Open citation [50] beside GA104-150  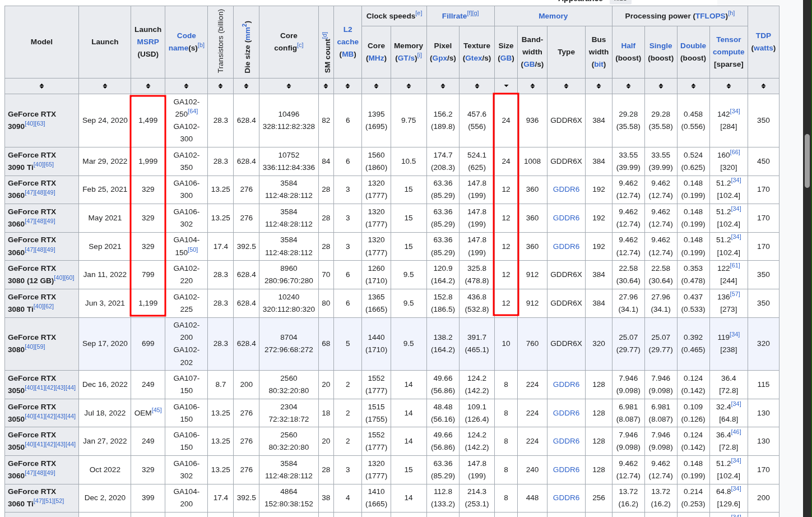(193, 250)
